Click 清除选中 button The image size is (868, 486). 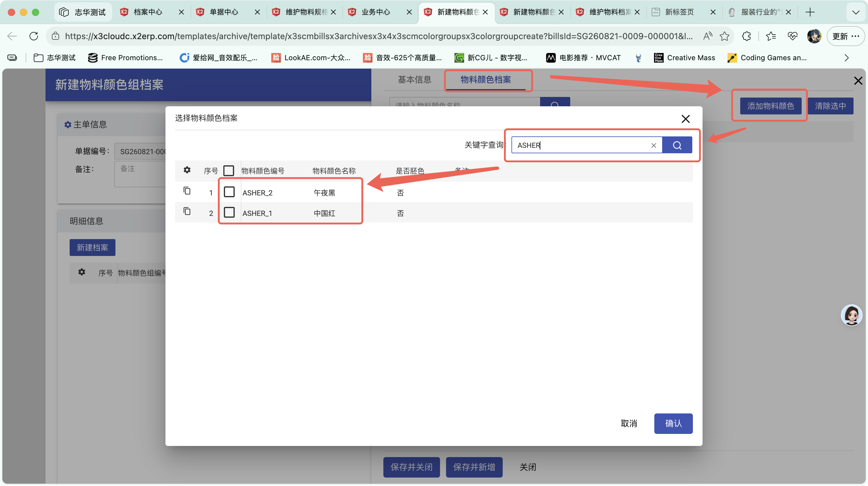point(830,106)
